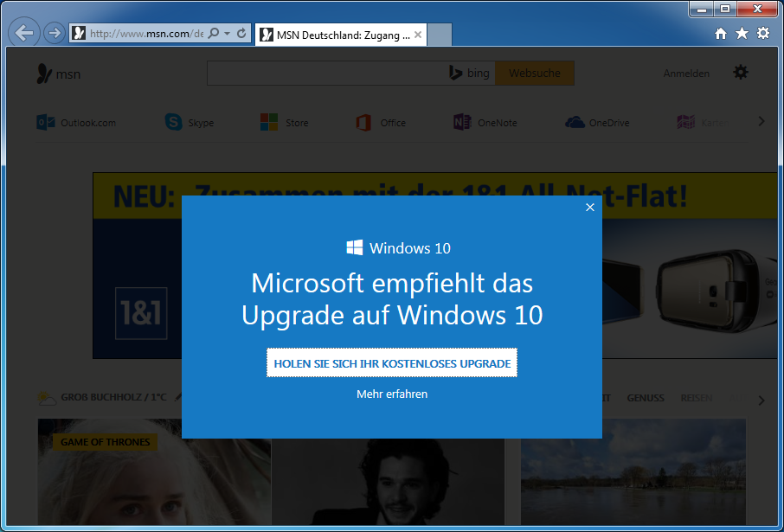This screenshot has height=532, width=784.
Task: Open Outlook.com shortcut
Action: [76, 123]
